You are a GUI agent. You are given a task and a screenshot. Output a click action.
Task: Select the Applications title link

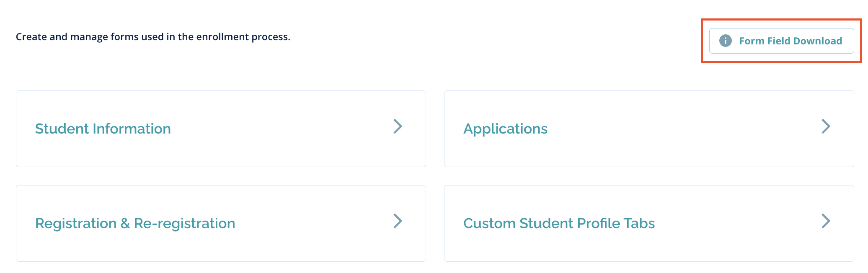(x=505, y=129)
